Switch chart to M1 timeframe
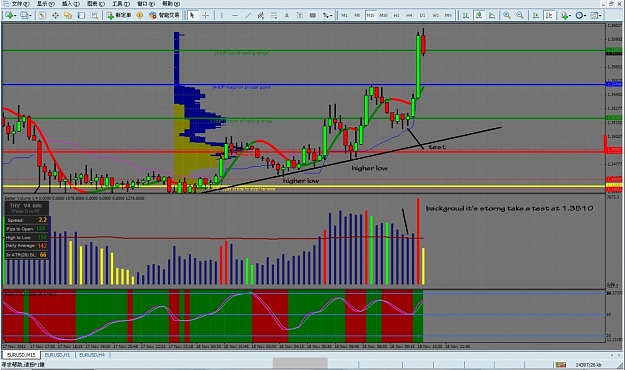 click(344, 15)
